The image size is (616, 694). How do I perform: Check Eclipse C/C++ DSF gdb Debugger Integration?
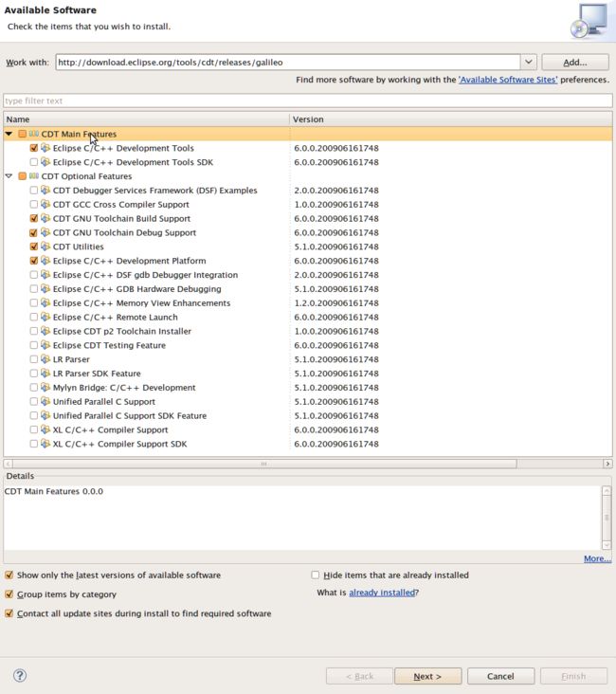click(x=33, y=275)
